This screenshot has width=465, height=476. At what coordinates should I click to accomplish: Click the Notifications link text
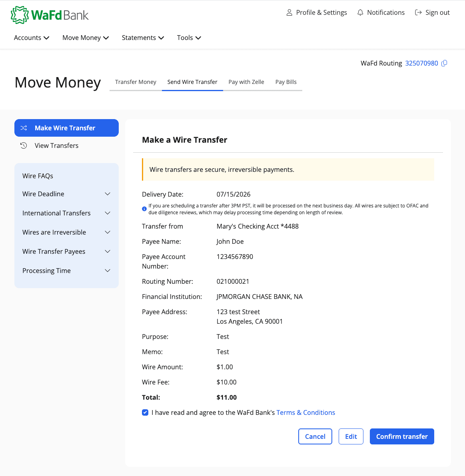click(386, 12)
